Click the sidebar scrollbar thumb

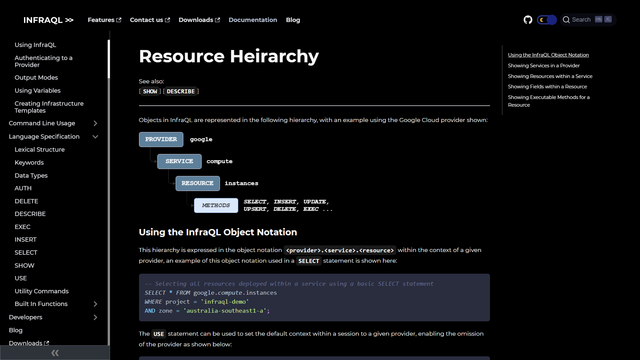pyautogui.click(x=109, y=59)
